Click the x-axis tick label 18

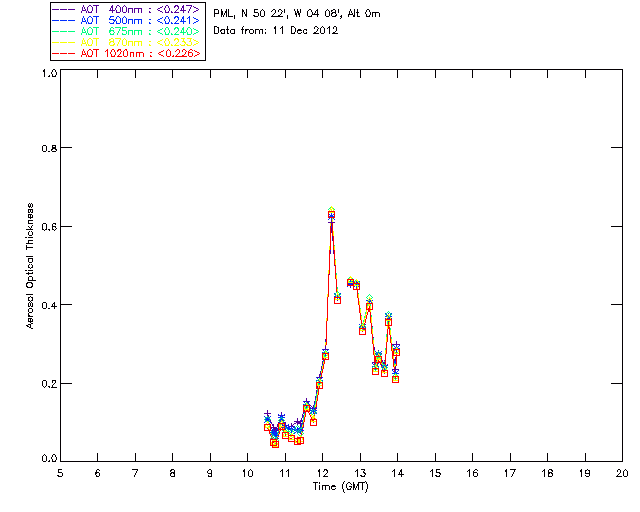coord(547,473)
